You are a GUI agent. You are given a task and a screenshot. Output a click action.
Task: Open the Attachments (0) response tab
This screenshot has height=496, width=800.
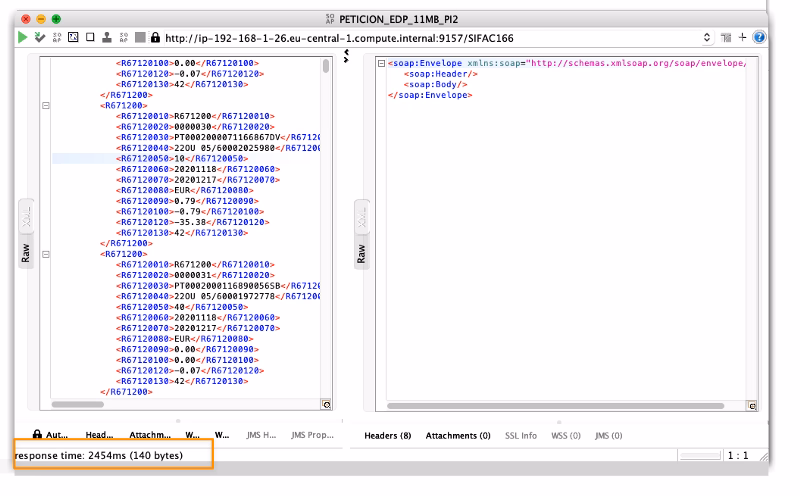click(x=458, y=435)
